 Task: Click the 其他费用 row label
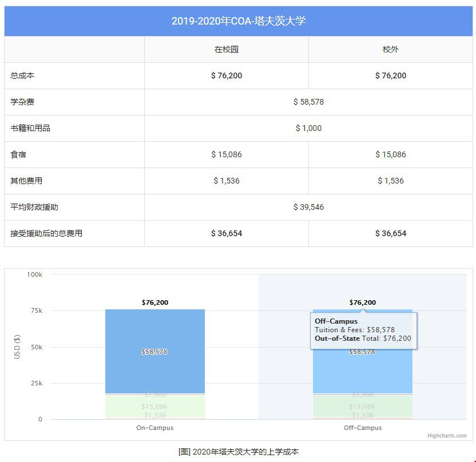pyautogui.click(x=26, y=181)
